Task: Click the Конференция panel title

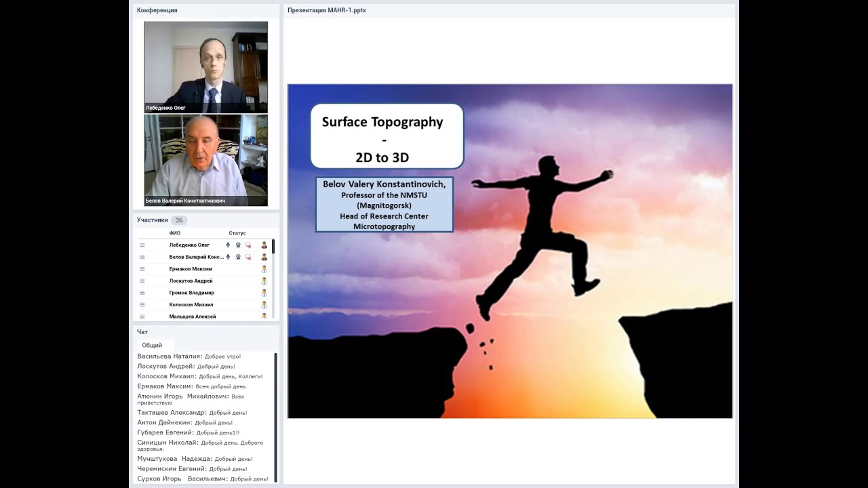Action: (x=157, y=10)
